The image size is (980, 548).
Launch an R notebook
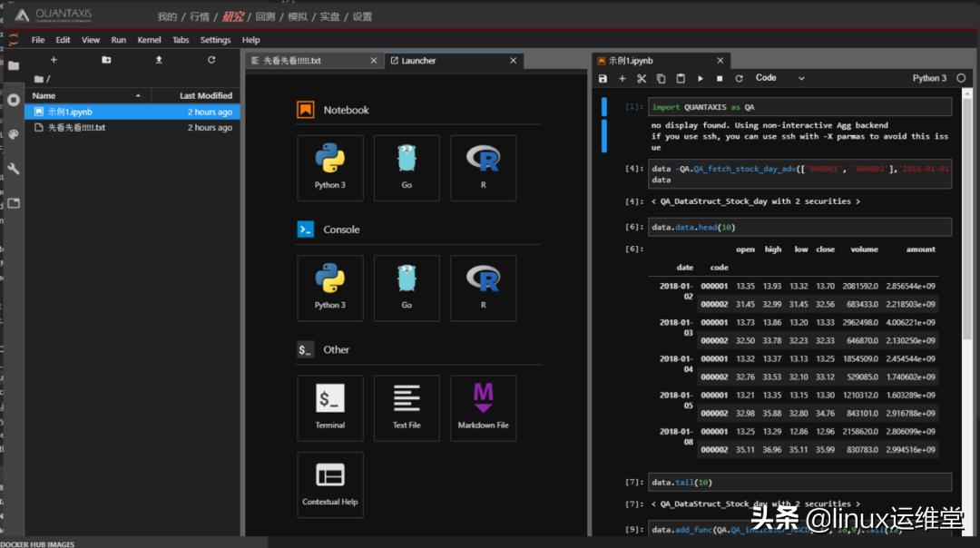pyautogui.click(x=483, y=168)
